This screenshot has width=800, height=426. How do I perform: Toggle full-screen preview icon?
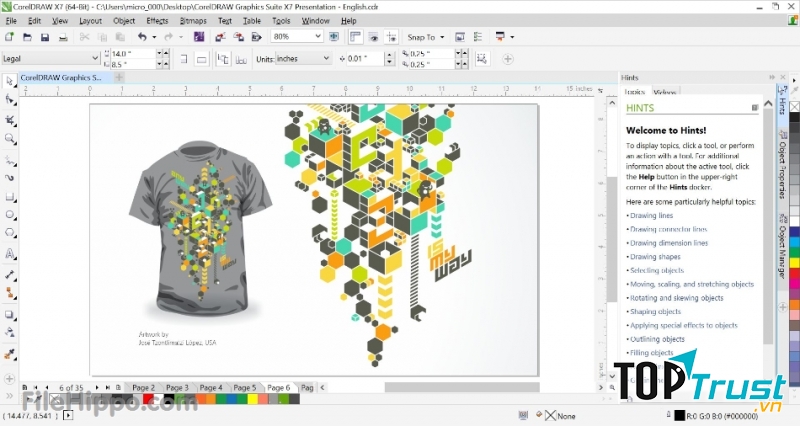point(334,37)
